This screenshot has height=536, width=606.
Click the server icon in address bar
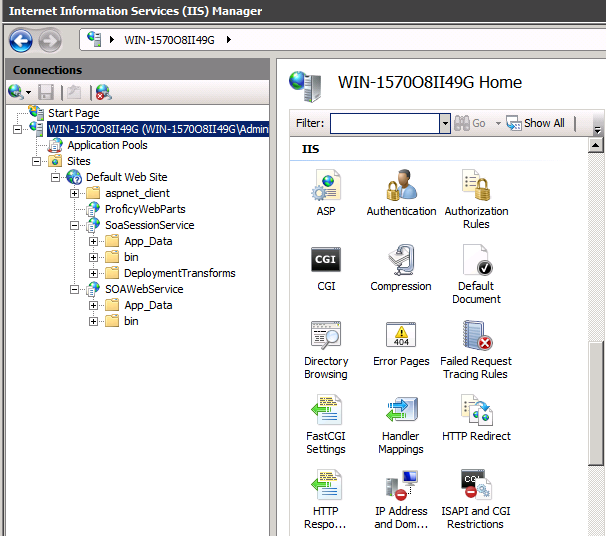pos(94,39)
